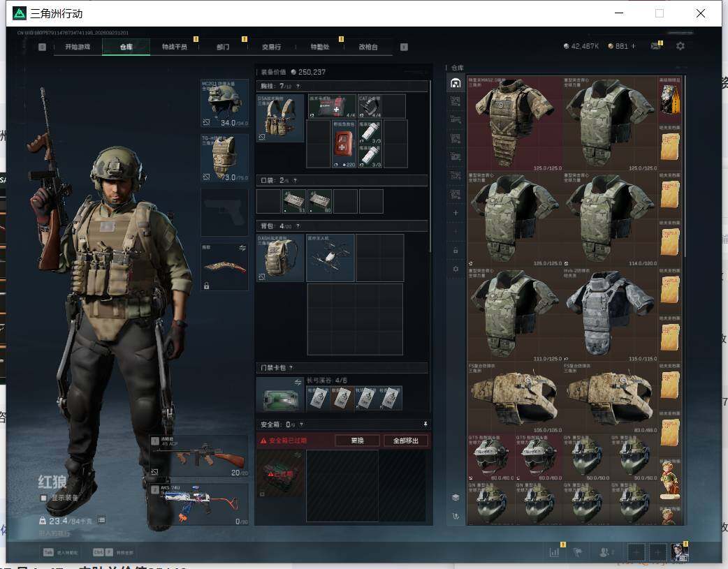Viewport: 728px width, 569px height.
Task: Expand help tooltip next to 门禁卡包
Action: (x=291, y=367)
